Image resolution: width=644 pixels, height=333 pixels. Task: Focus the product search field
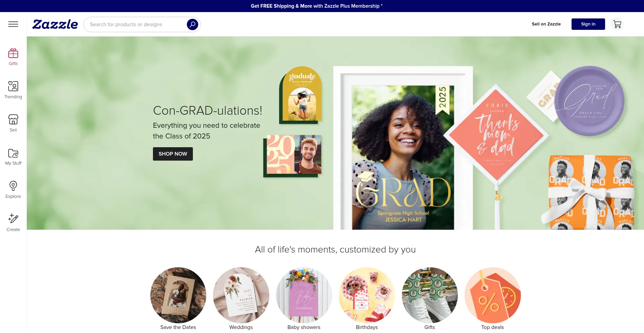[136, 24]
